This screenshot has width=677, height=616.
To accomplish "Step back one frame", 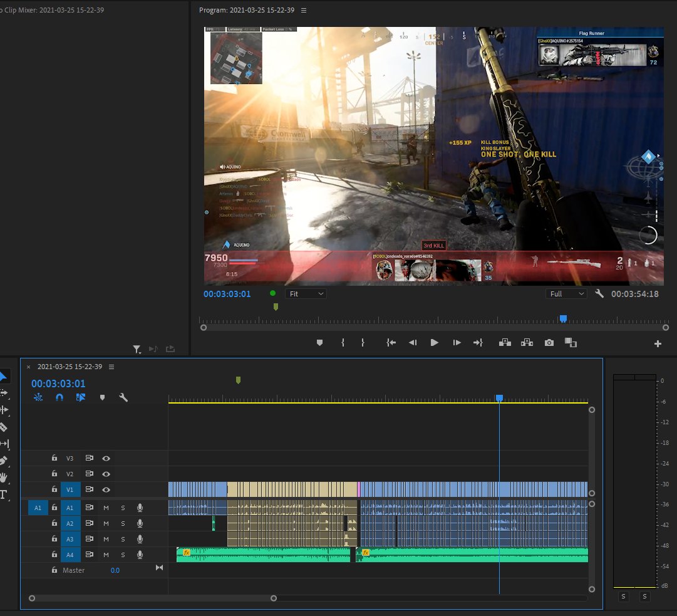I will pos(413,343).
